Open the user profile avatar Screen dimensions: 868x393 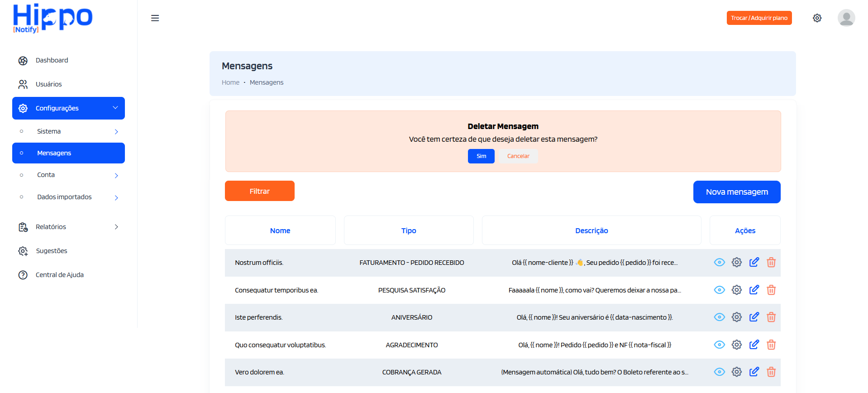846,18
